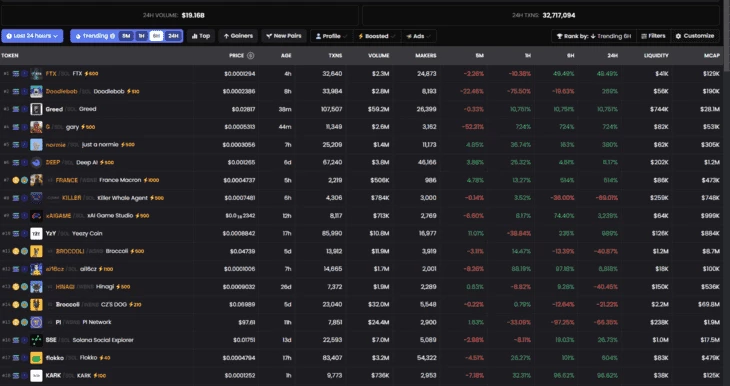Click the 24H TXNS 32,717,094 stat
This screenshot has width=730, height=386.
pos(543,15)
